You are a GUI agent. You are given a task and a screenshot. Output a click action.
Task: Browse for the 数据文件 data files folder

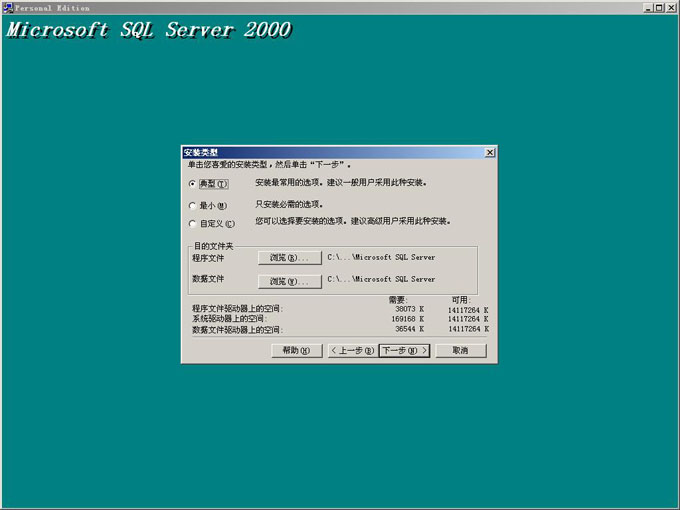[290, 281]
